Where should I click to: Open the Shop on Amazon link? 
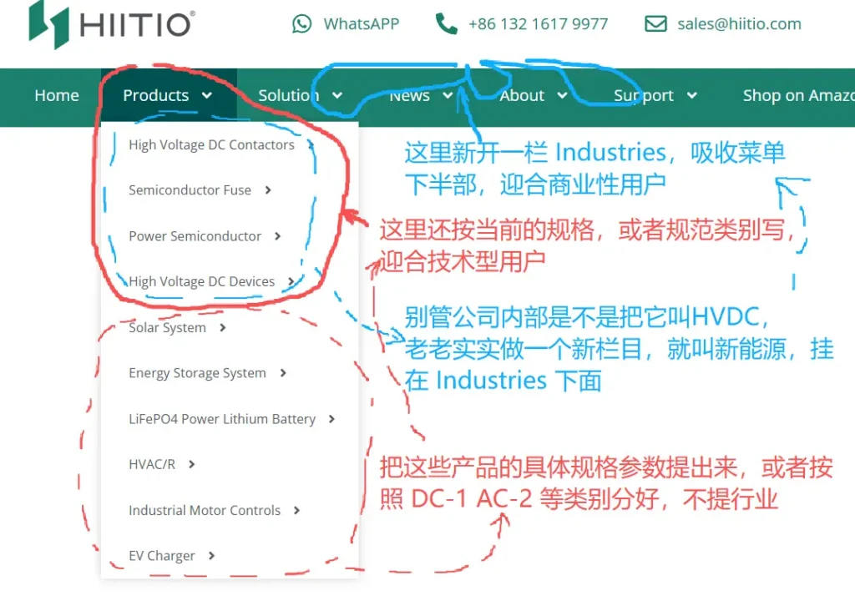coord(798,95)
